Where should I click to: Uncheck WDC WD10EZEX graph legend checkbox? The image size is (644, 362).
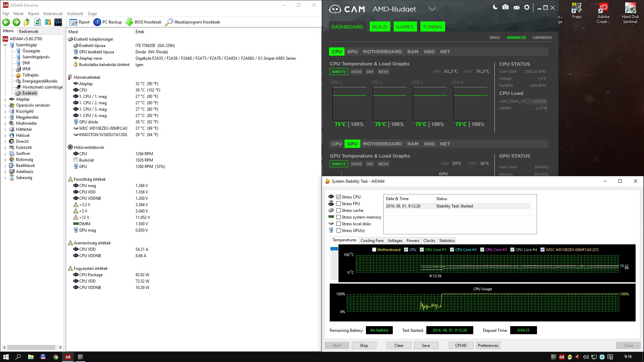[542, 250]
